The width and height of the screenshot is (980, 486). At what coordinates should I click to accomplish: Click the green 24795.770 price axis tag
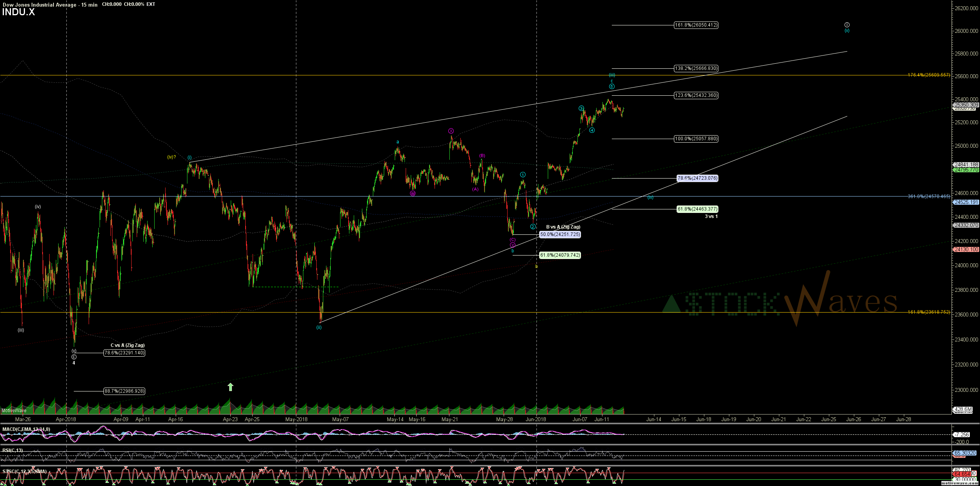966,170
